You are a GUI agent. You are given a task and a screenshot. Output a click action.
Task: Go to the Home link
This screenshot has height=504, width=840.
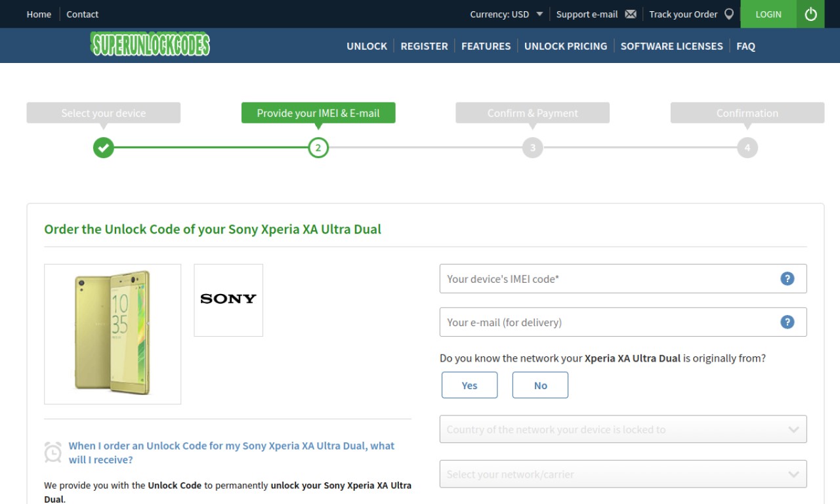click(x=39, y=14)
